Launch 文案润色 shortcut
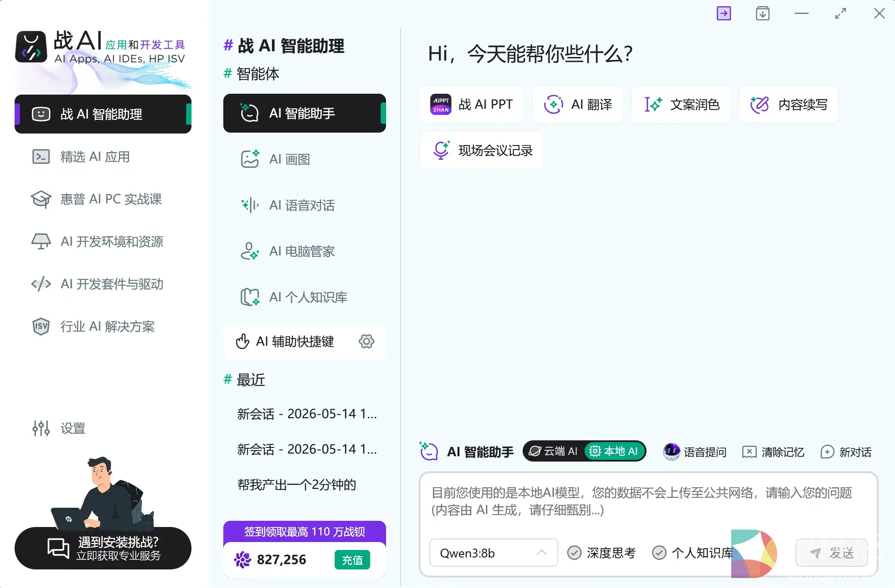Image resolution: width=895 pixels, height=588 pixels. (x=681, y=104)
